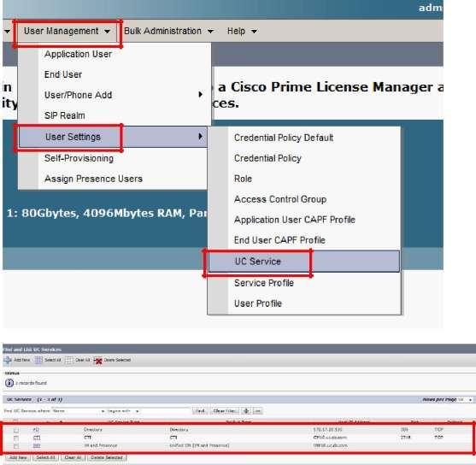
Task: Click the Select All toolbar icon
Action: pos(38,360)
